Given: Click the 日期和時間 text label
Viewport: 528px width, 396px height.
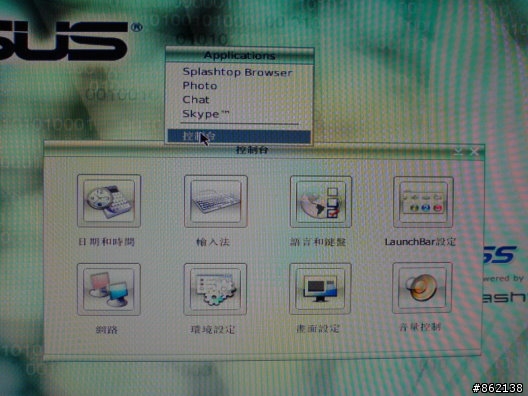Looking at the screenshot, I should 106,242.
